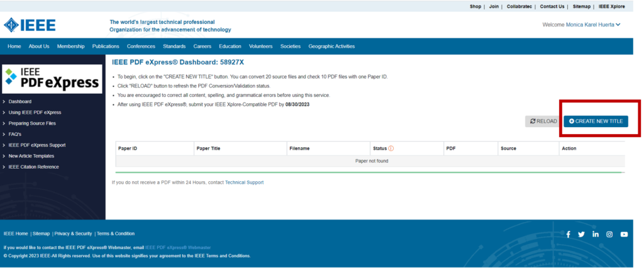
Task: Click the Status info icon in table header
Action: pos(391,148)
